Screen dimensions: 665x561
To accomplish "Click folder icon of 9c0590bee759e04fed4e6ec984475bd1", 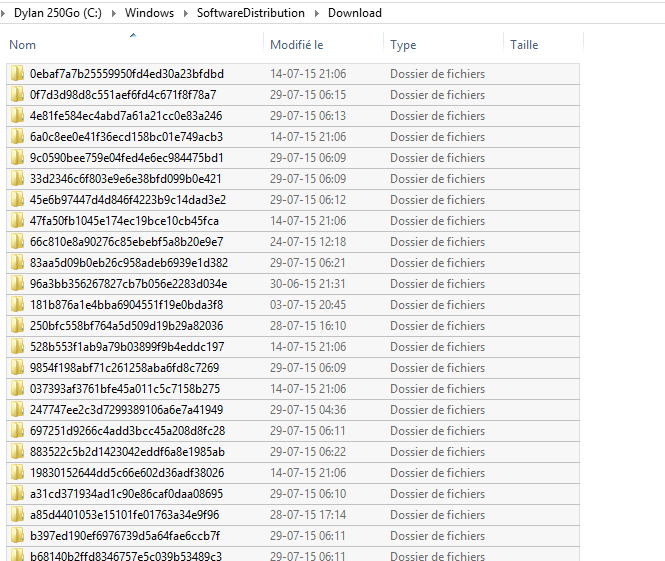I will (17, 158).
